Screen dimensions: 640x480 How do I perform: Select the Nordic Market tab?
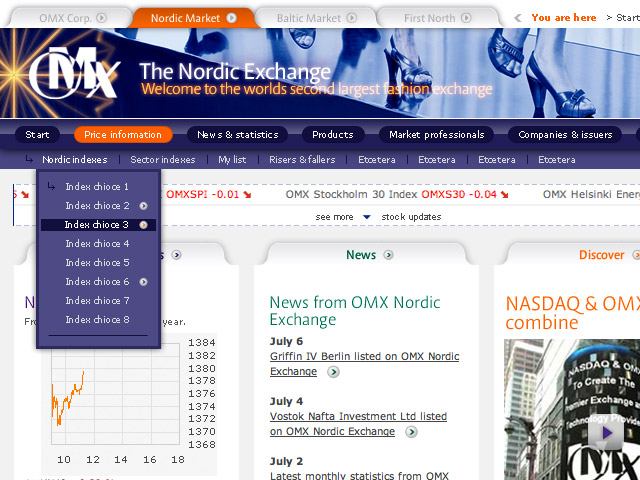[193, 18]
